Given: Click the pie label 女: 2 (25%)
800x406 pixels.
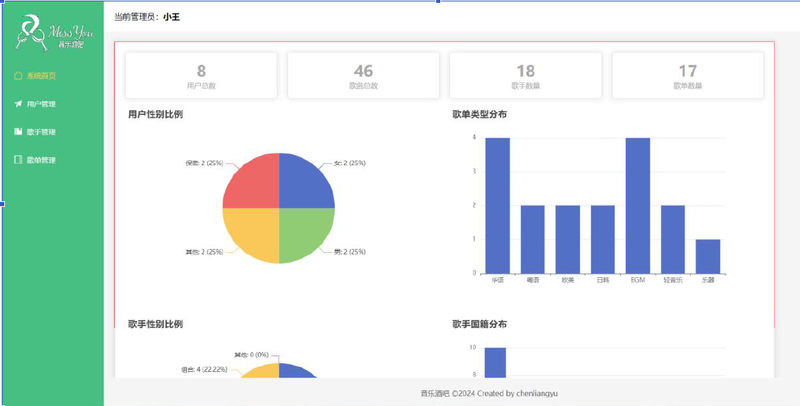Looking at the screenshot, I should (349, 163).
